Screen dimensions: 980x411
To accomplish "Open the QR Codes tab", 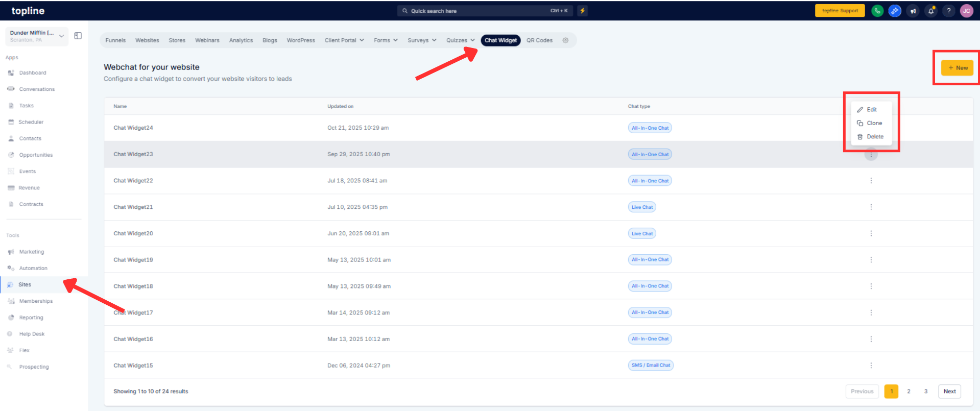I will (x=539, y=40).
